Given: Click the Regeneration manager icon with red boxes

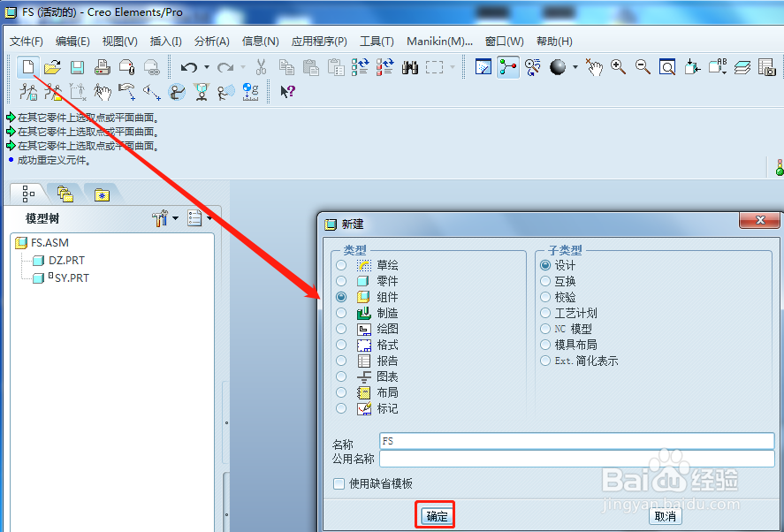Looking at the screenshot, I should [x=385, y=67].
